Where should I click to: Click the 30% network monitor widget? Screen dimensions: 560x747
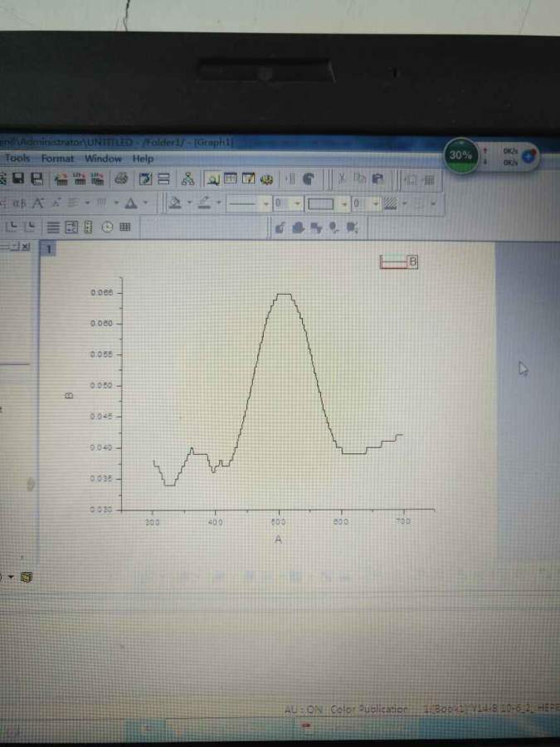click(460, 155)
